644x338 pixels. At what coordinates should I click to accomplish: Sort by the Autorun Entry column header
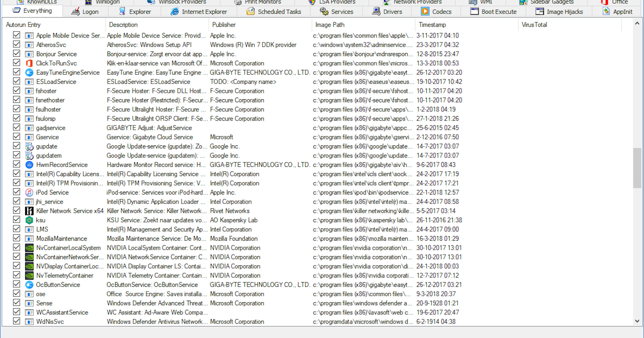coord(54,25)
